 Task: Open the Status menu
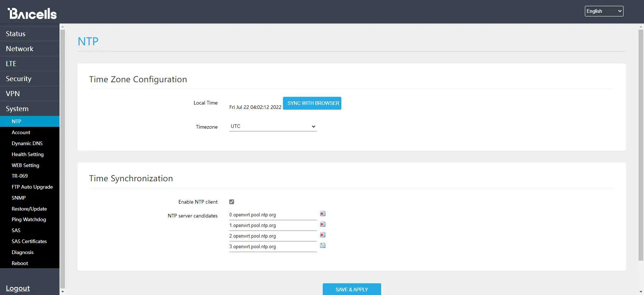pyautogui.click(x=30, y=34)
